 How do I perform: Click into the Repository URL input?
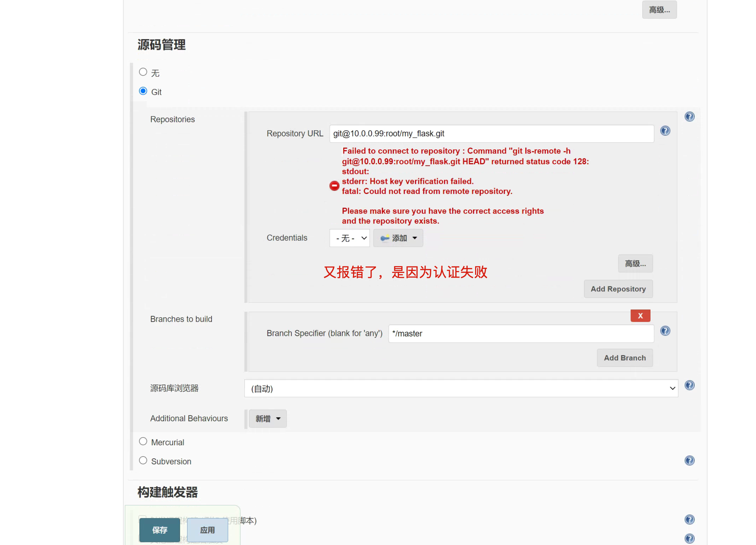[491, 134]
